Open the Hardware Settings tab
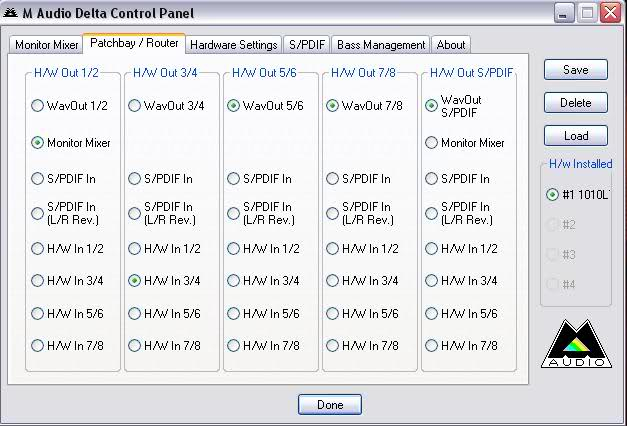The image size is (627, 426). (233, 45)
